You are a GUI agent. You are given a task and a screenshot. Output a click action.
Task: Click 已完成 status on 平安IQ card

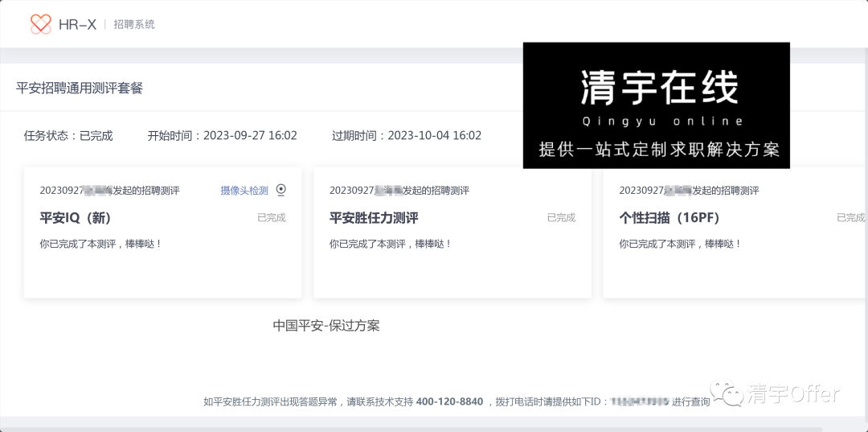(x=272, y=218)
